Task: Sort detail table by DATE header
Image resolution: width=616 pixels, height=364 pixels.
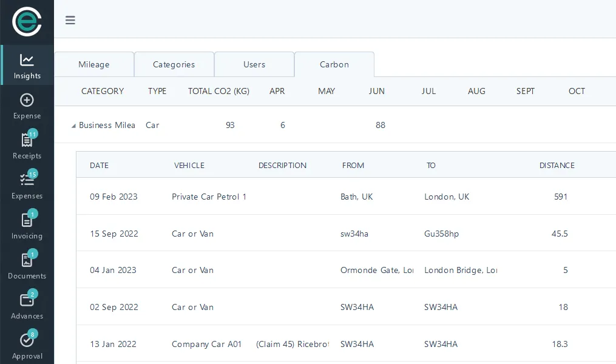Action: [x=99, y=165]
